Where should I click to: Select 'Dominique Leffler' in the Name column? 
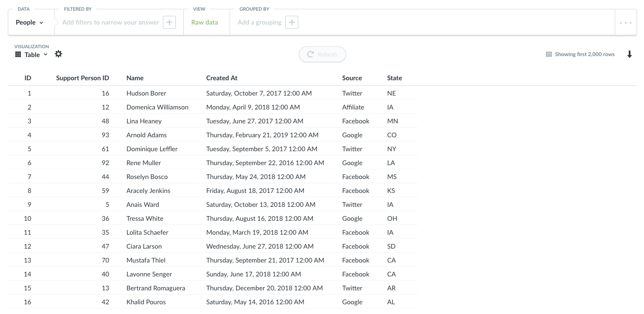click(152, 149)
